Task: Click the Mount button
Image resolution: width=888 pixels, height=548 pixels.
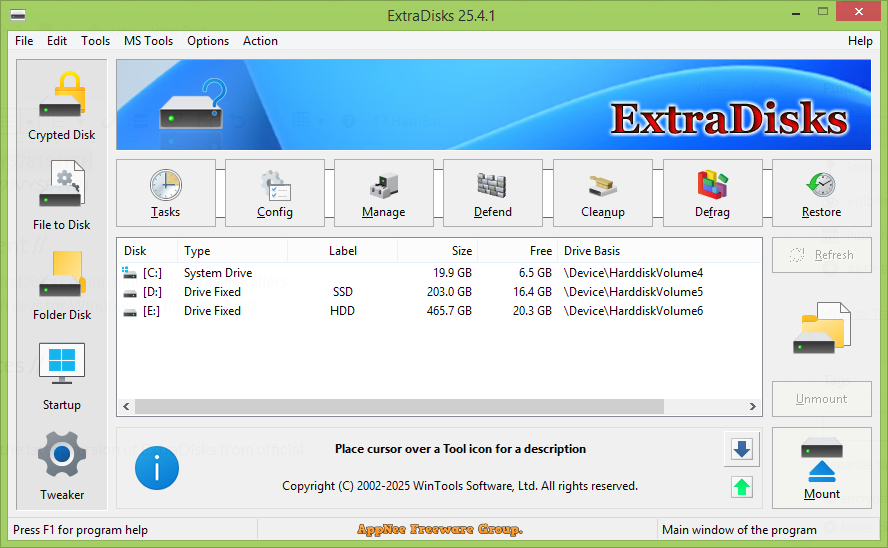Action: pos(822,468)
